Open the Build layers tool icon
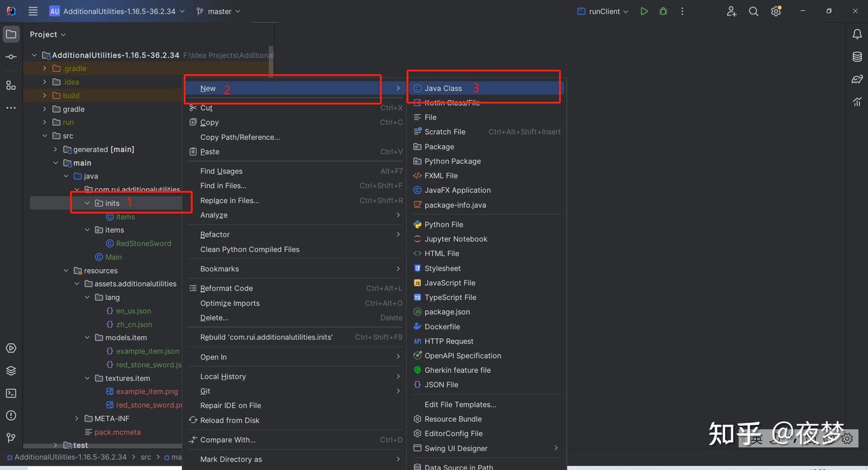This screenshot has width=868, height=470. pos(11,371)
